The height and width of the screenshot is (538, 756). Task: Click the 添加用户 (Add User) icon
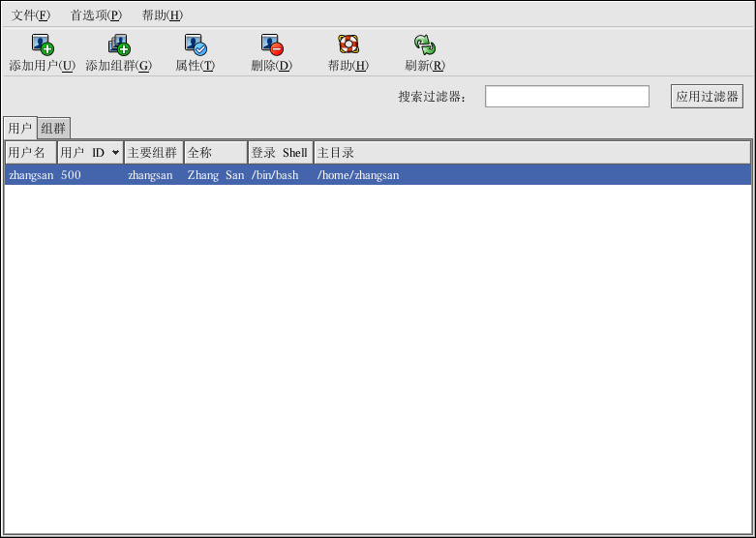tap(42, 45)
